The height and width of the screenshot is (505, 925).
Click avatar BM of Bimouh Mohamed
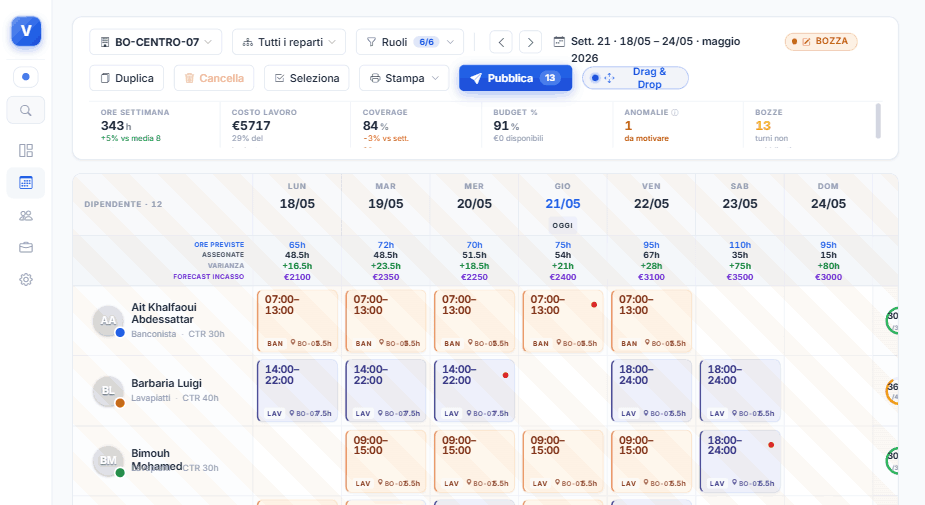pyautogui.click(x=108, y=460)
